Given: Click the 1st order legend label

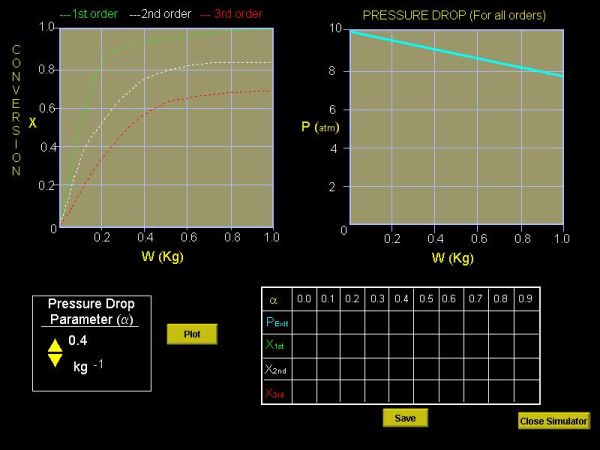Looking at the screenshot, I should (x=89, y=15).
